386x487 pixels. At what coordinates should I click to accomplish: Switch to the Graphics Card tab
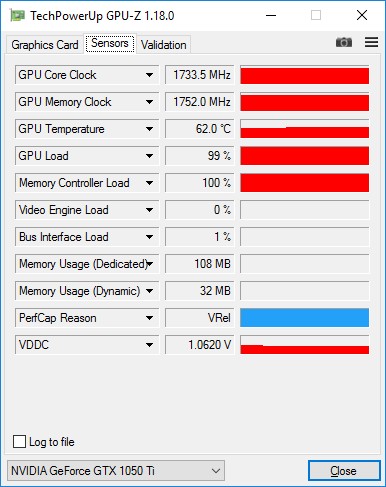point(45,45)
